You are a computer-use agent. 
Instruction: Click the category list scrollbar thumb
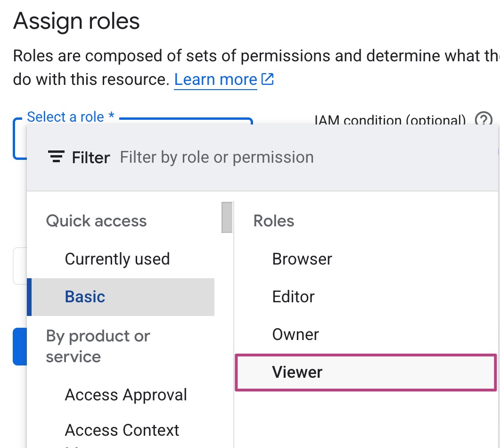(x=227, y=217)
